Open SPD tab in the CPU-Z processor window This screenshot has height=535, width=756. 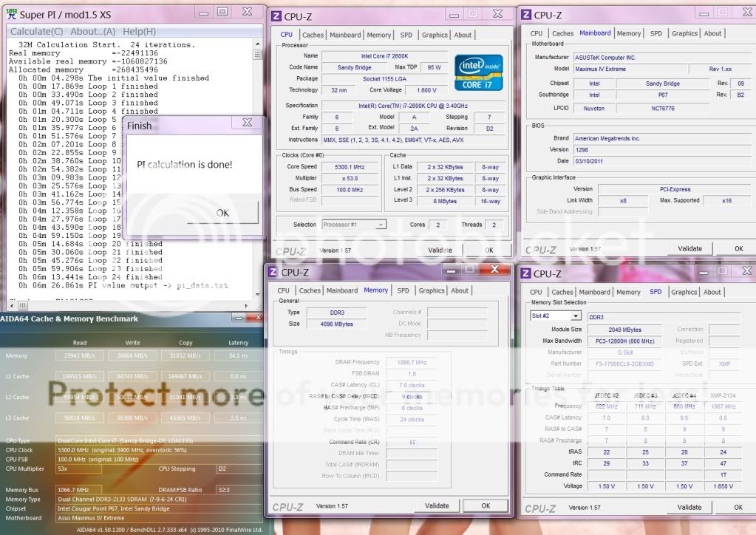[406, 35]
